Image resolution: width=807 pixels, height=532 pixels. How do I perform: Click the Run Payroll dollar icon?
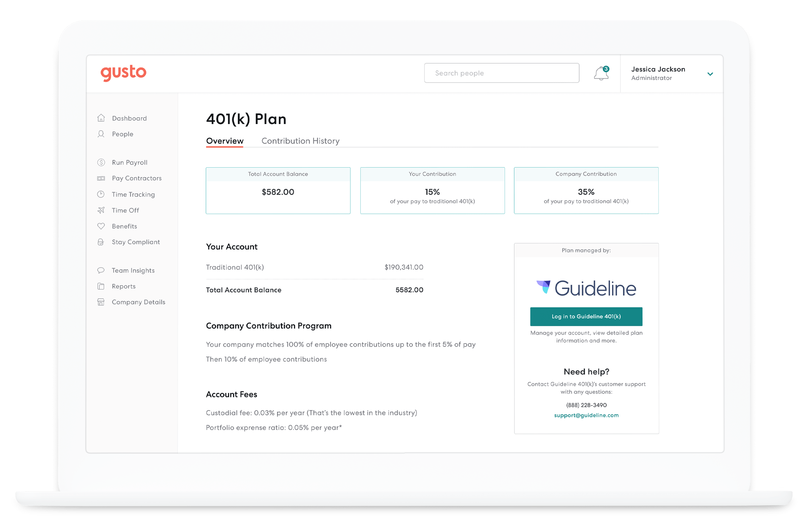101,162
